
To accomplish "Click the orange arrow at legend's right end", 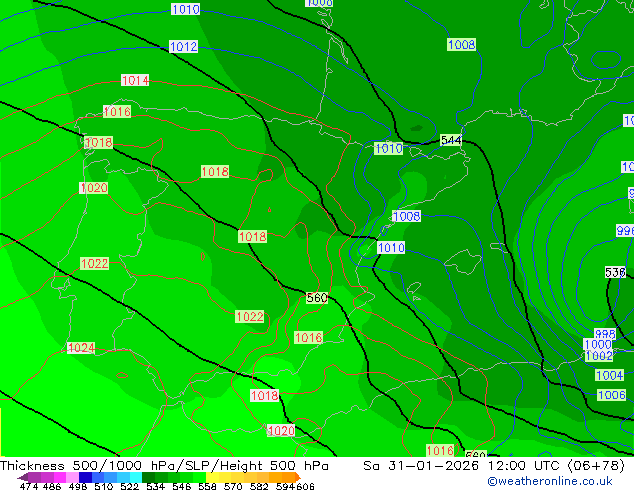I will tap(298, 477).
